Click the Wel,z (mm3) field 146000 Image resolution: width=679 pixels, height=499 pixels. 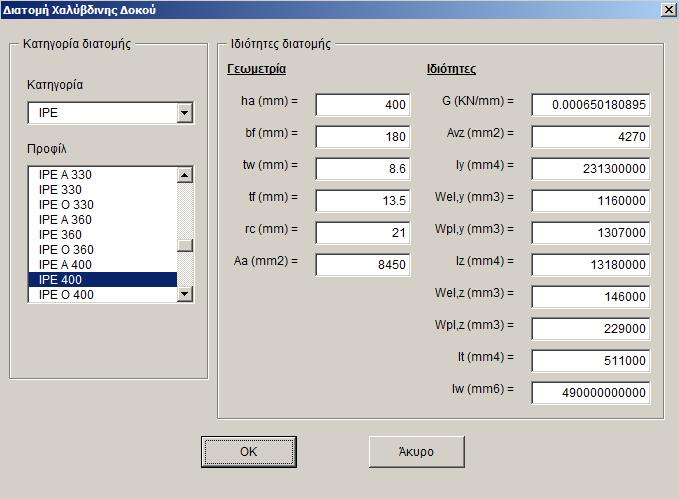click(591, 297)
